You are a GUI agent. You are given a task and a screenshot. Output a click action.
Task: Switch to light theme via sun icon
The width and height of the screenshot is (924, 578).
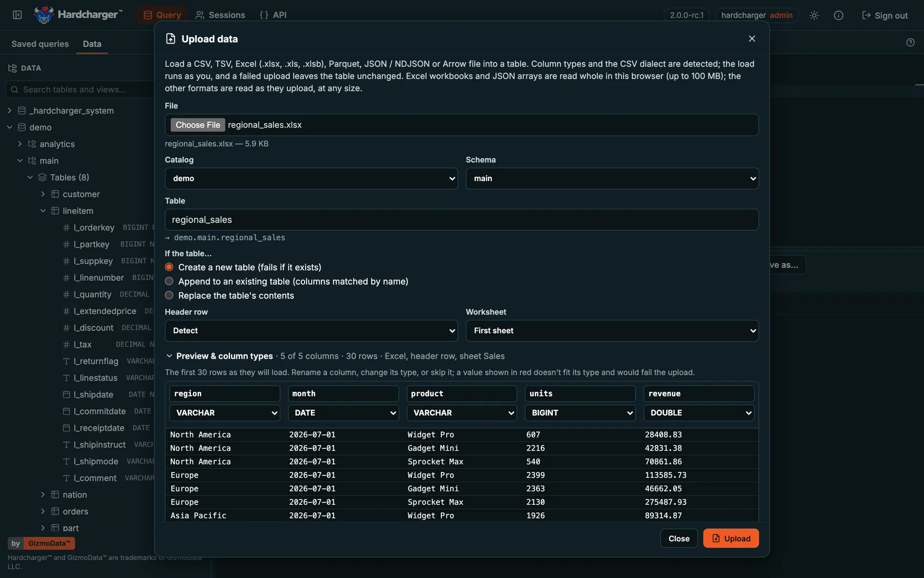[x=814, y=15]
